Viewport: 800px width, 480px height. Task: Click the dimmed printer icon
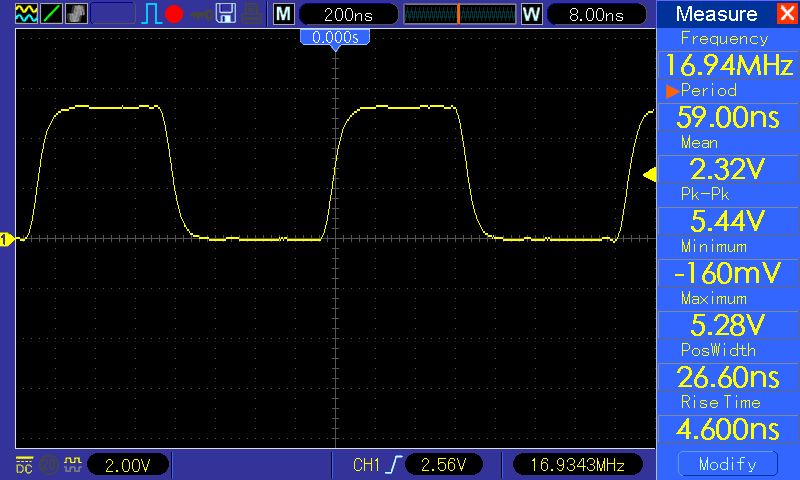[x=252, y=13]
